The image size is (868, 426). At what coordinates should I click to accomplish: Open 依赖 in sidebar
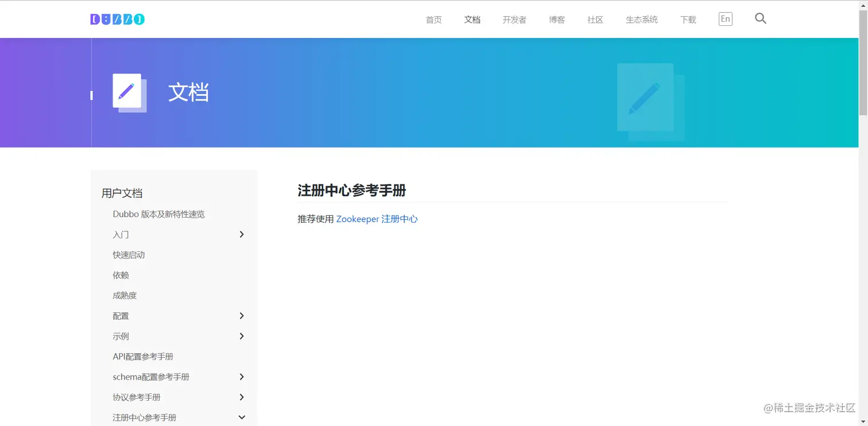coord(121,275)
